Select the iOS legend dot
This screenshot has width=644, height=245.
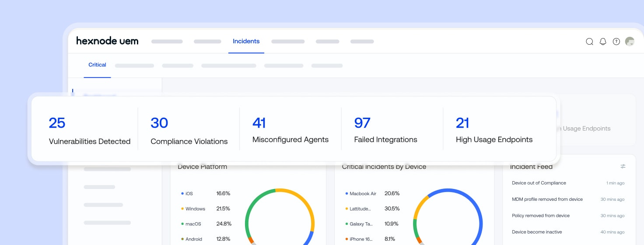(x=182, y=193)
